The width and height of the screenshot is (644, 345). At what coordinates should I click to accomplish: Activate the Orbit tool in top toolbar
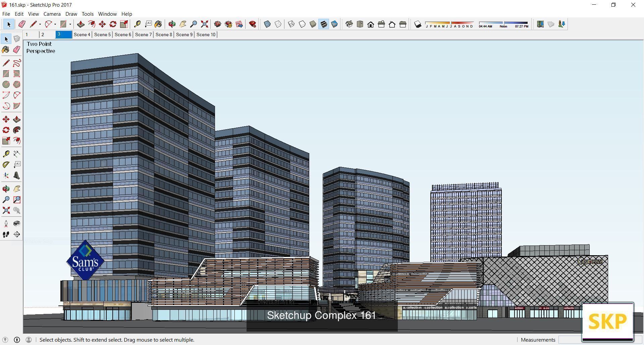(x=172, y=24)
